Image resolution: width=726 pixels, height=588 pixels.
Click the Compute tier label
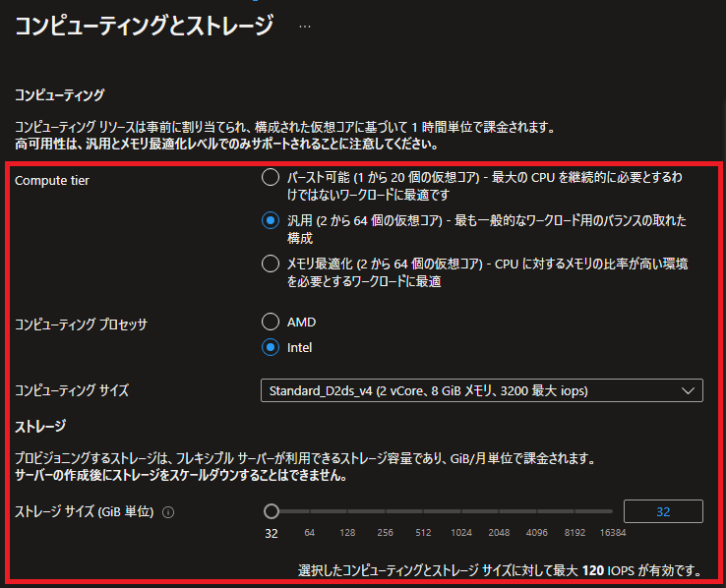52,180
